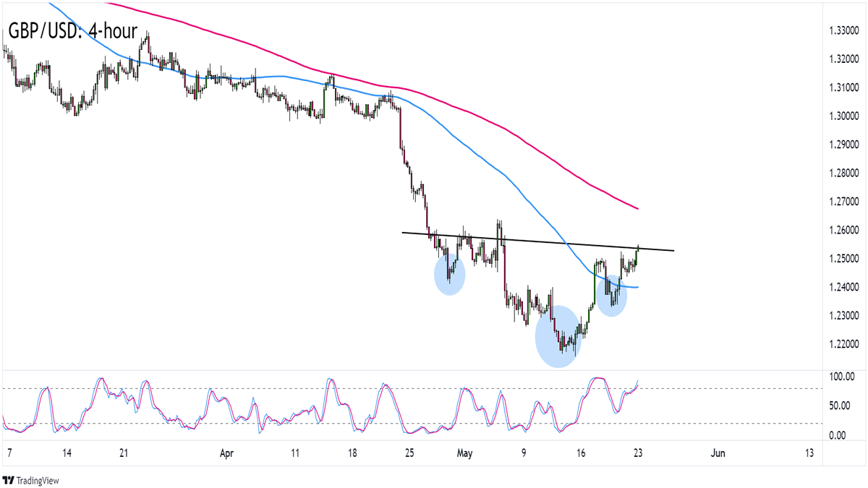Click the TradingView logo icon
Screen dimensions: 868x488
(x=9, y=480)
